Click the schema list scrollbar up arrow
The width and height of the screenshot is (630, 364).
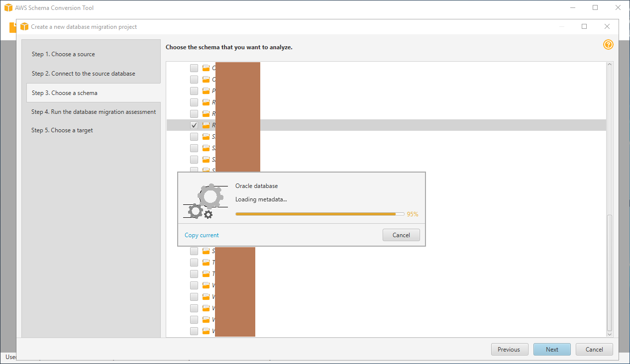pyautogui.click(x=610, y=65)
